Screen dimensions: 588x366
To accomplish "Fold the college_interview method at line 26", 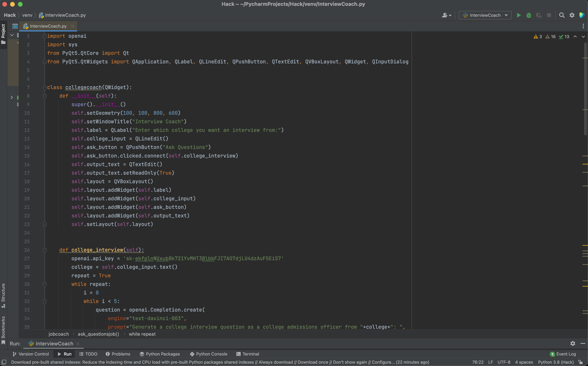I will pyautogui.click(x=45, y=250).
